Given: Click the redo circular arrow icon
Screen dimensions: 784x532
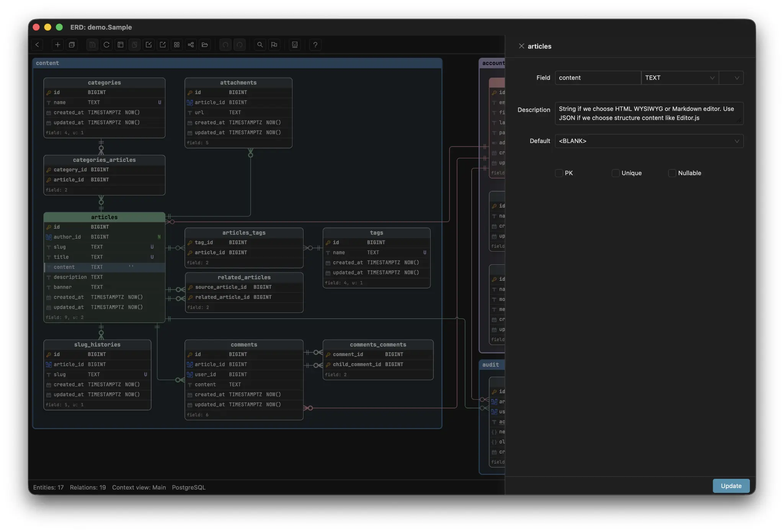Looking at the screenshot, I should (x=240, y=45).
